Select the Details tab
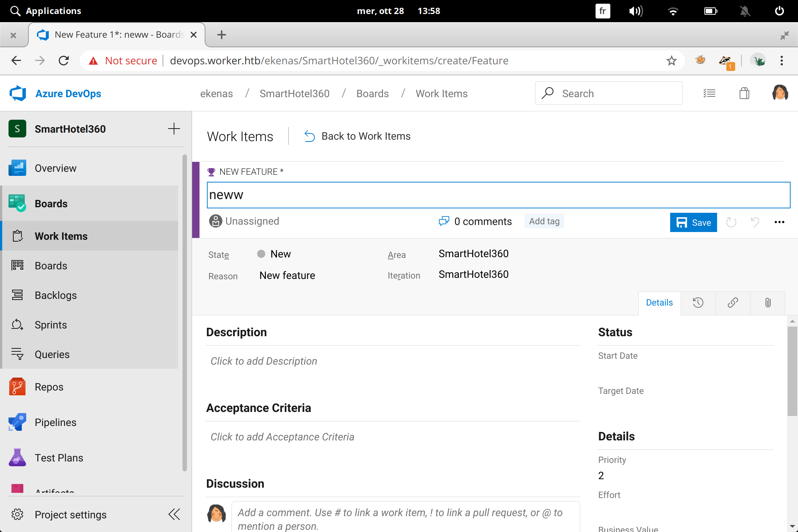The image size is (798, 532). 659,303
